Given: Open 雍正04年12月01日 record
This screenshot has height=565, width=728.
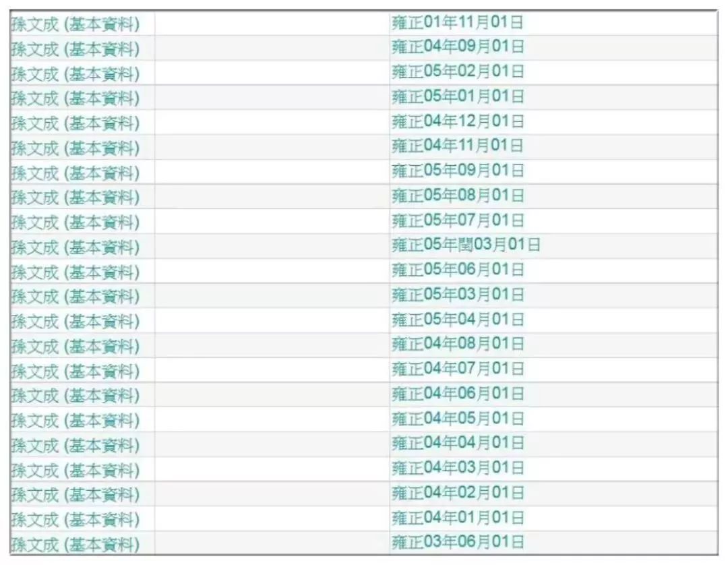Looking at the screenshot, I should click(458, 122).
